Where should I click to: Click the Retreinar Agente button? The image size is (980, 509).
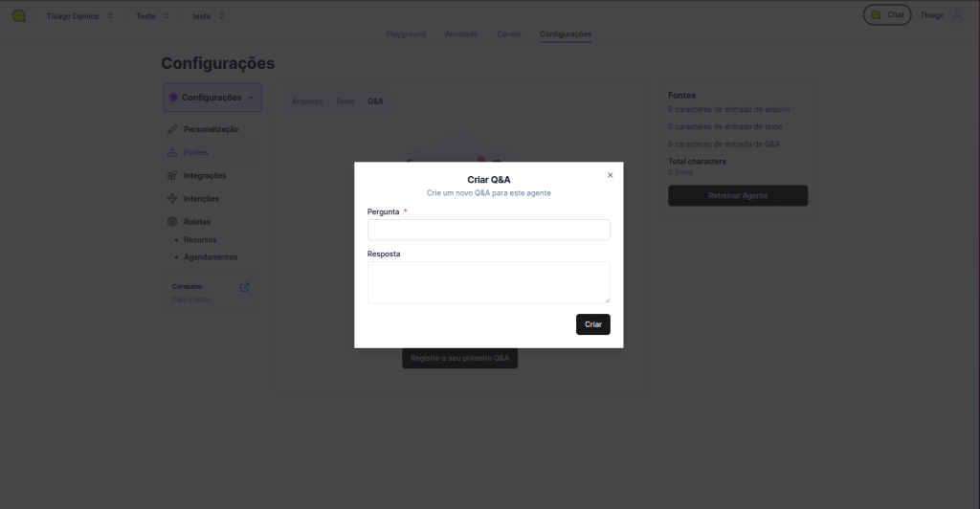[x=737, y=195]
